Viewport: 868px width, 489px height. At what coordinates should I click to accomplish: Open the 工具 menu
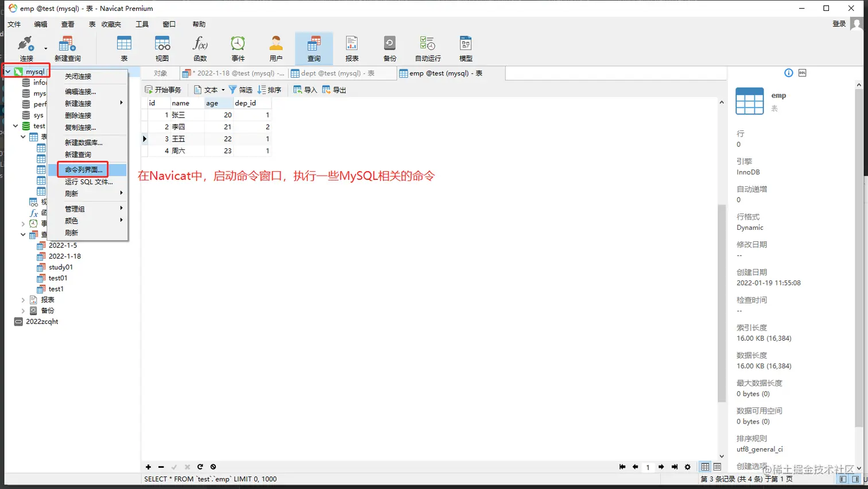142,24
